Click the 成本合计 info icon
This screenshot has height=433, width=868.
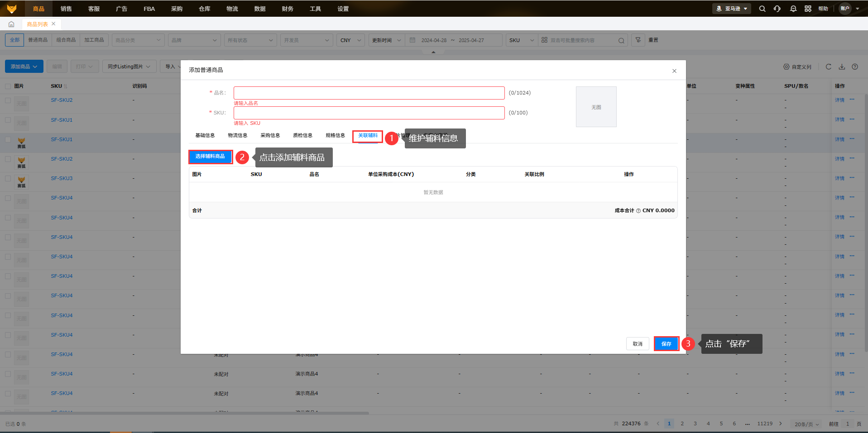tap(638, 211)
